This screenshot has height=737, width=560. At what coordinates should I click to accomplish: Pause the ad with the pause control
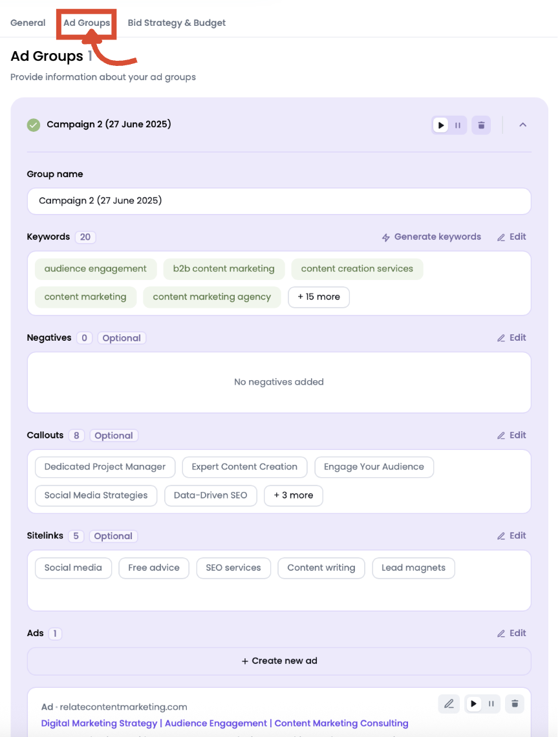pos(491,703)
